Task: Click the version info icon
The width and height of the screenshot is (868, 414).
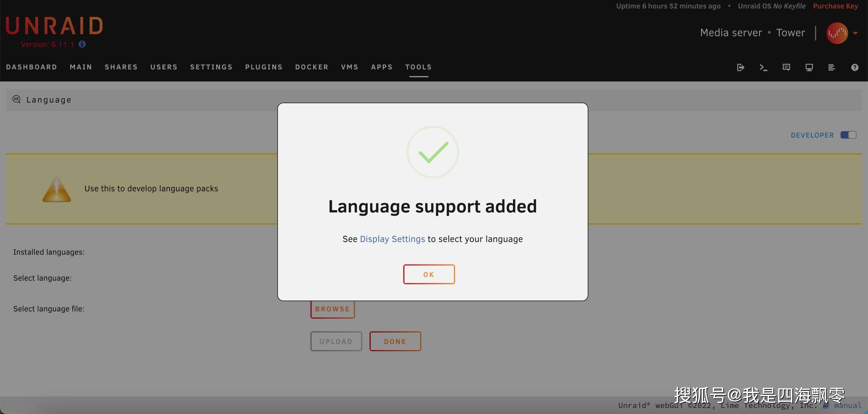Action: pos(82,44)
